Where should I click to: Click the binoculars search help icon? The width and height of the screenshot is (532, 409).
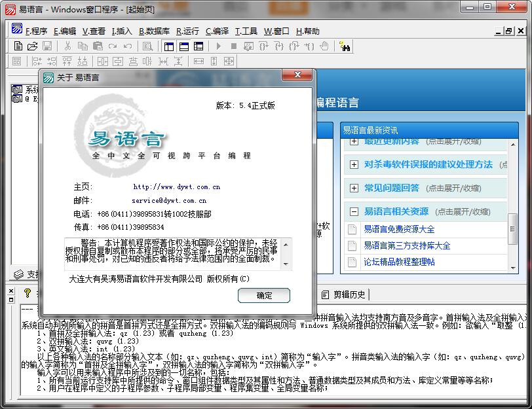tap(345, 46)
